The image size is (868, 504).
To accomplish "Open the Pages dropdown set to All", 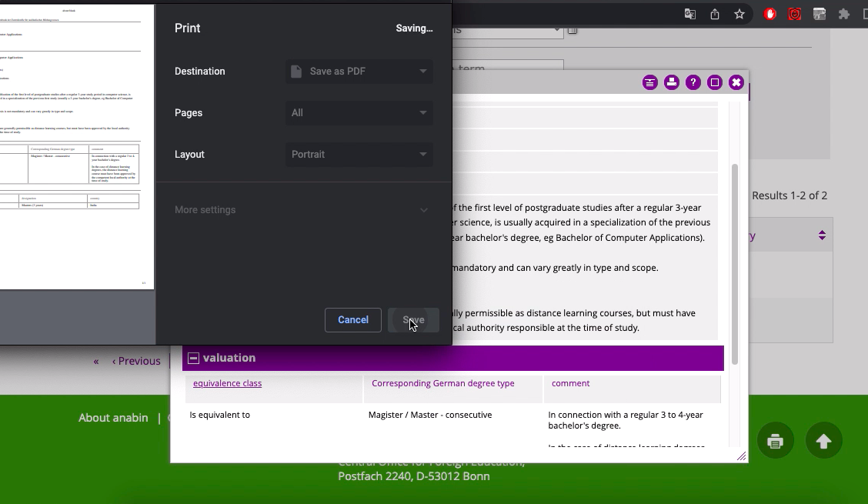I will pyautogui.click(x=359, y=112).
